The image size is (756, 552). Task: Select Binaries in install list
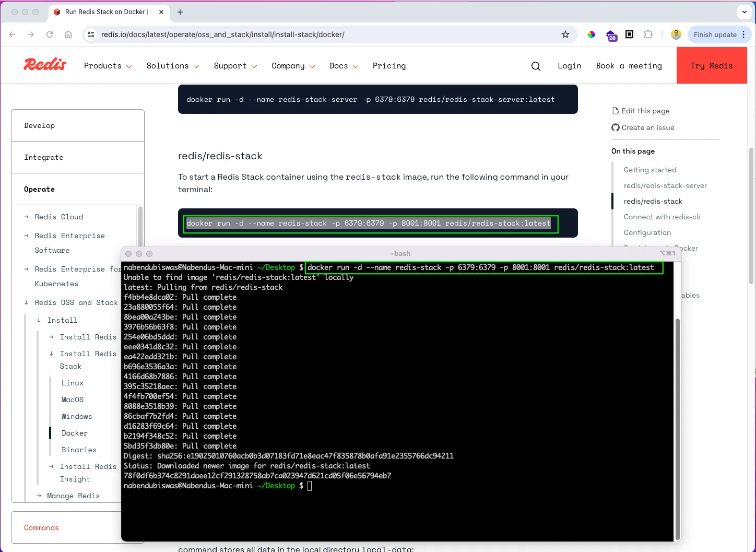pyautogui.click(x=79, y=450)
